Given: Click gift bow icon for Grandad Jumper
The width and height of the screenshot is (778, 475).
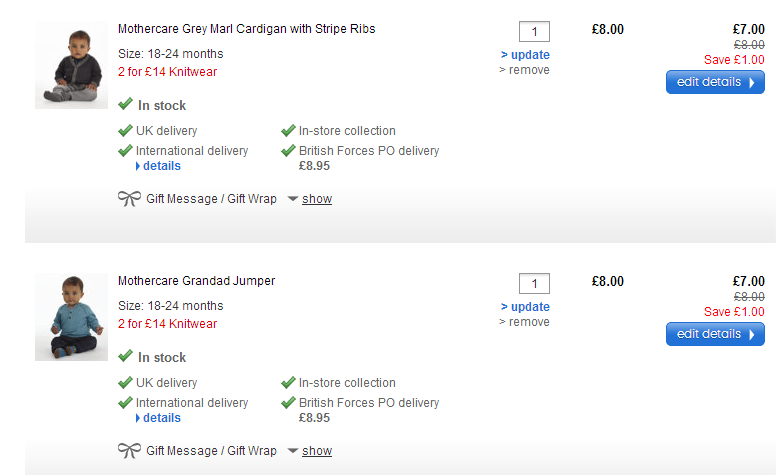Looking at the screenshot, I should point(129,451).
